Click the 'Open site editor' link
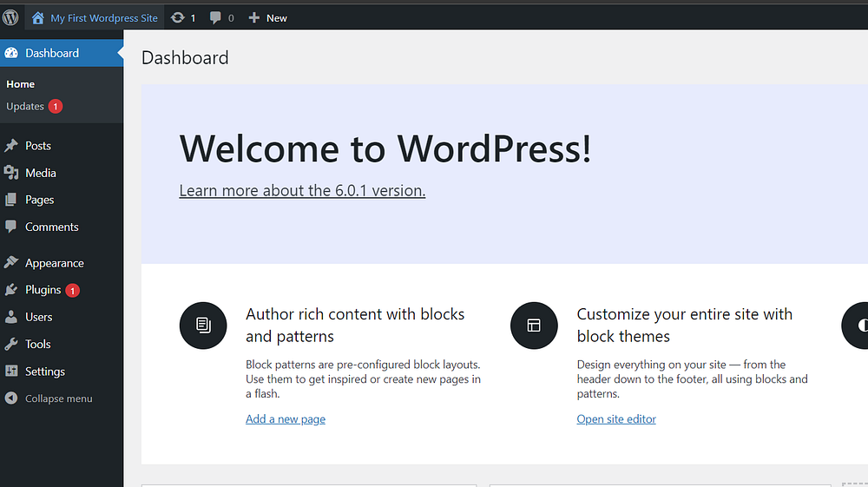Viewport: 868px width, 487px height. (x=616, y=419)
